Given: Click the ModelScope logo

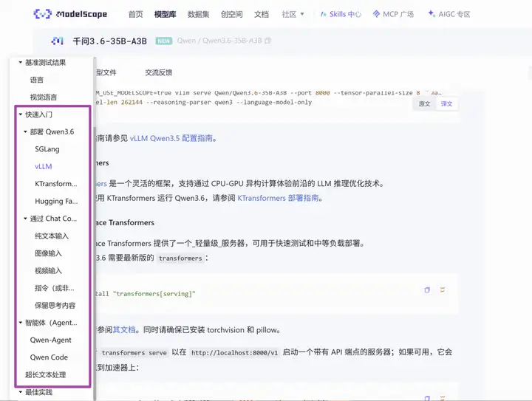Looking at the screenshot, I should [70, 14].
